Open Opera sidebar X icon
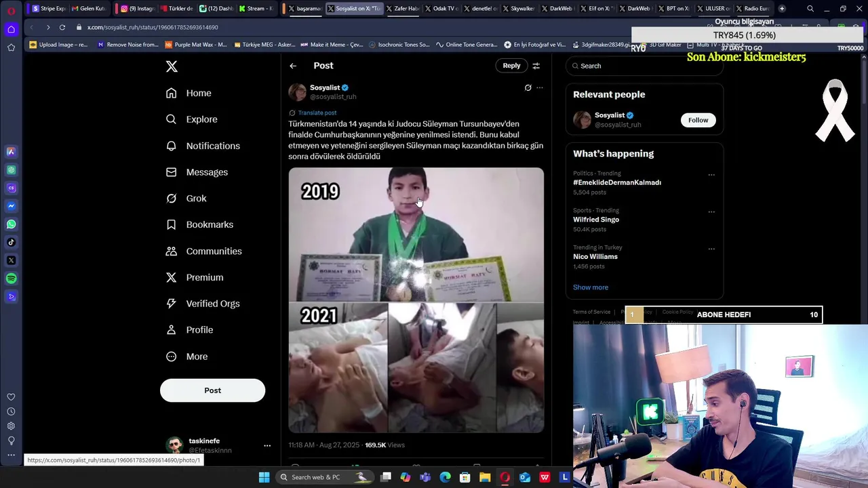 11,260
